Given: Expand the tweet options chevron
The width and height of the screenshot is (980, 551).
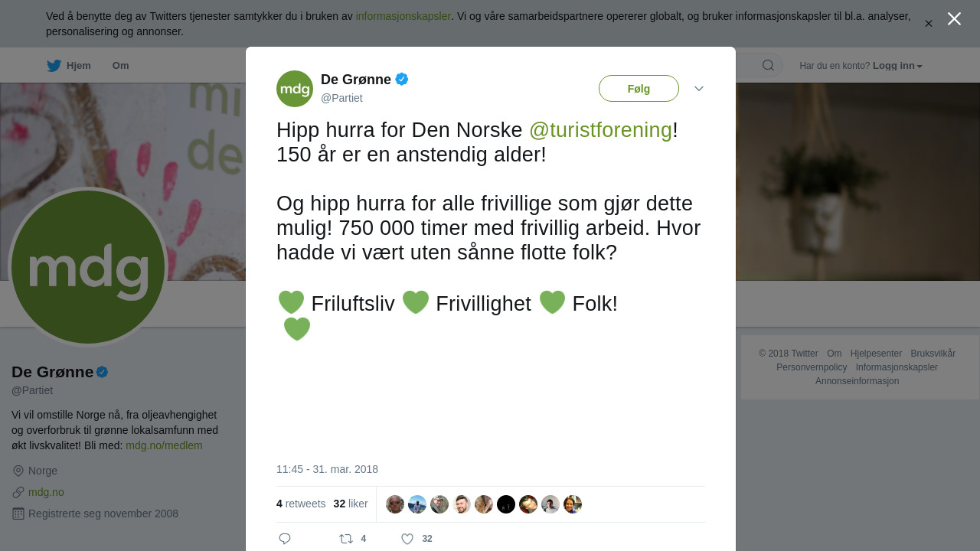Looking at the screenshot, I should [x=699, y=89].
